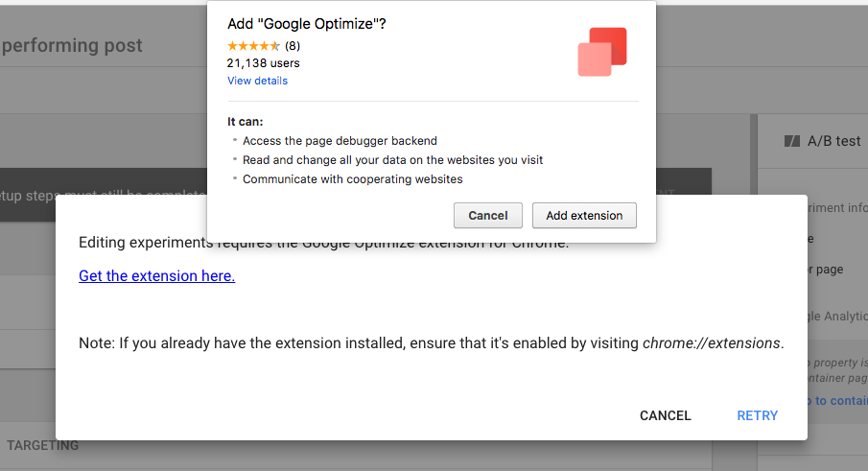Click CANCEL in the editing experiments dialog
868x471 pixels.
coord(666,415)
